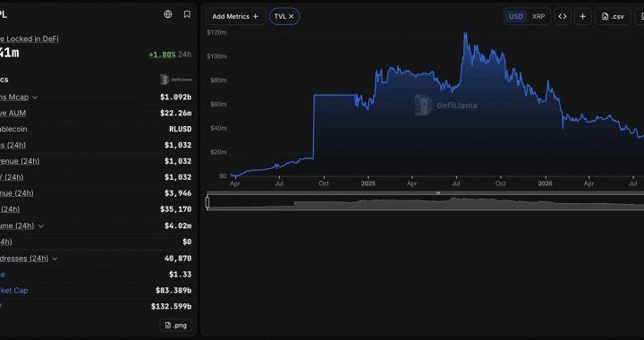Click the +1.80% 24h change text
The height and width of the screenshot is (340, 644).
pos(162,55)
